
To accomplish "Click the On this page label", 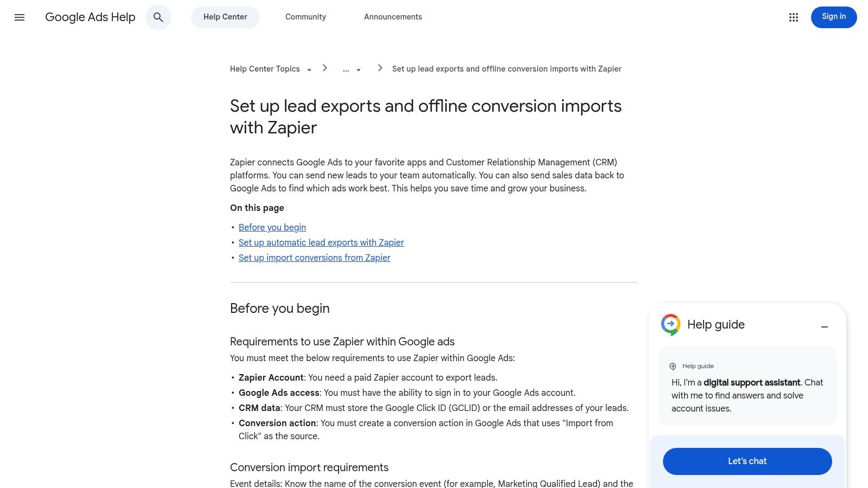I will point(257,208).
